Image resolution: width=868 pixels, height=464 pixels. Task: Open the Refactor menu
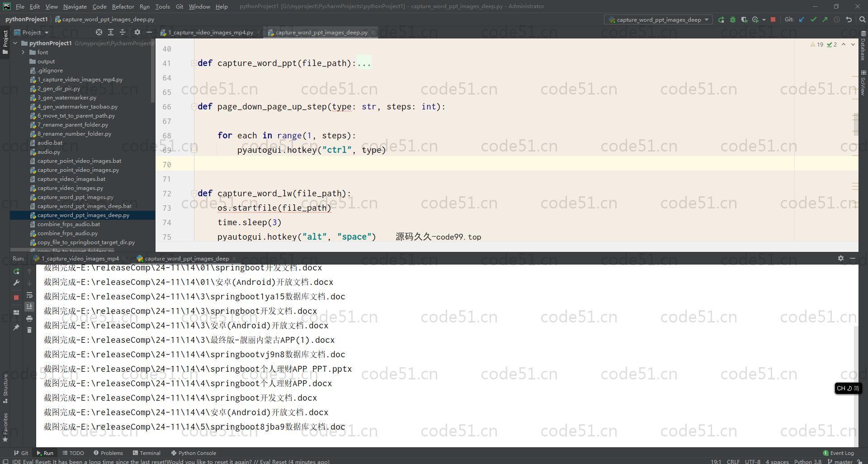123,6
